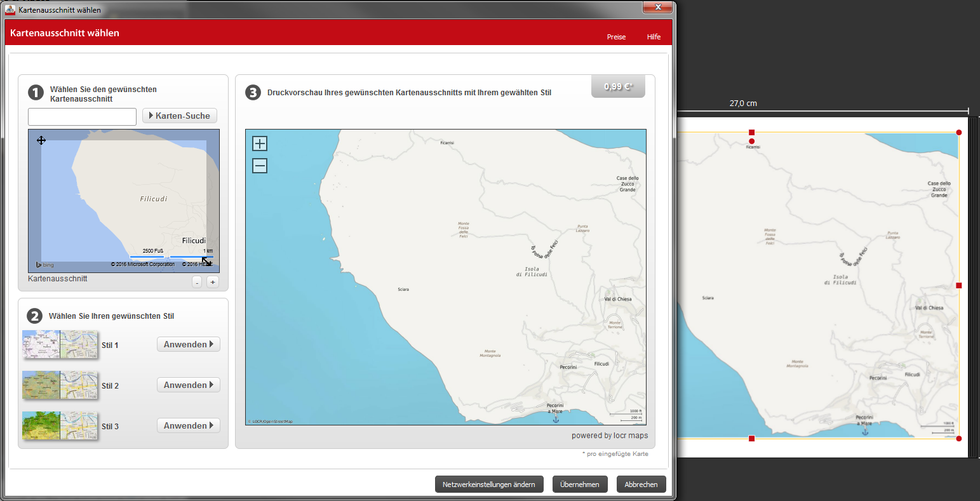Click the red rotation circle handle above Ficarrisi
The height and width of the screenshot is (501, 980).
pos(752,141)
